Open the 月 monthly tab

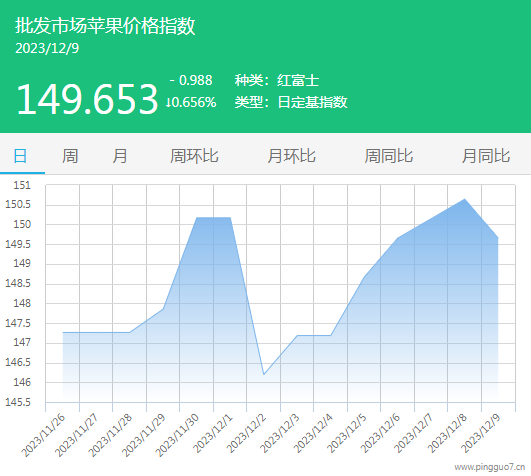tap(120, 156)
